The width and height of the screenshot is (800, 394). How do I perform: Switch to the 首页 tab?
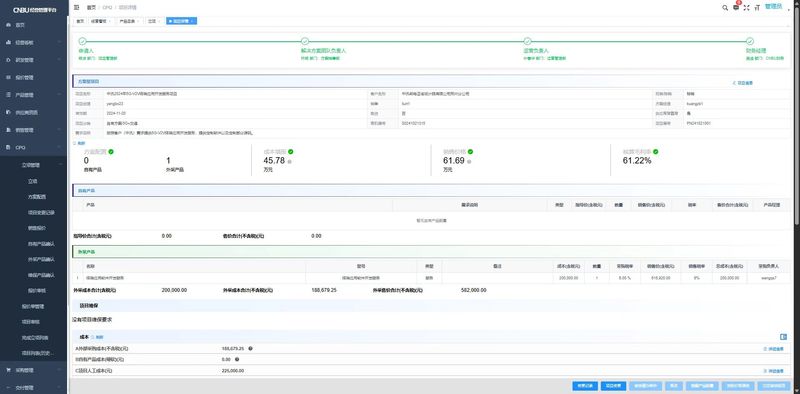pos(80,21)
